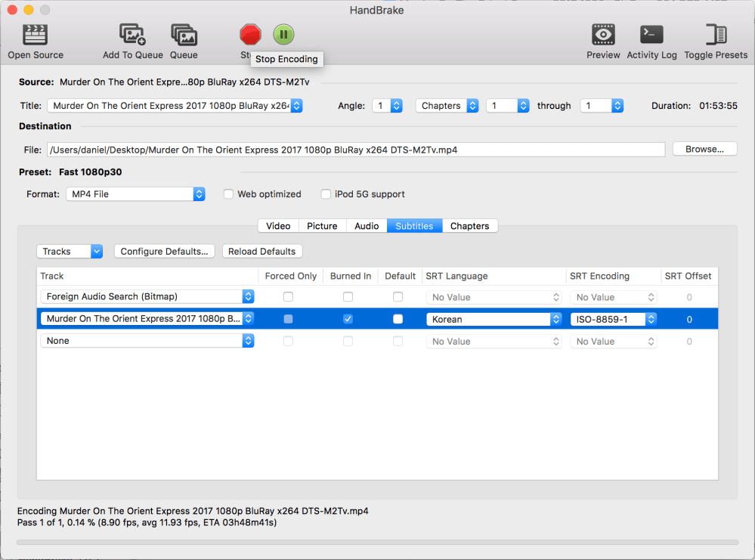The image size is (755, 560).
Task: Open the Korean SRT Language dropdown
Action: point(494,319)
